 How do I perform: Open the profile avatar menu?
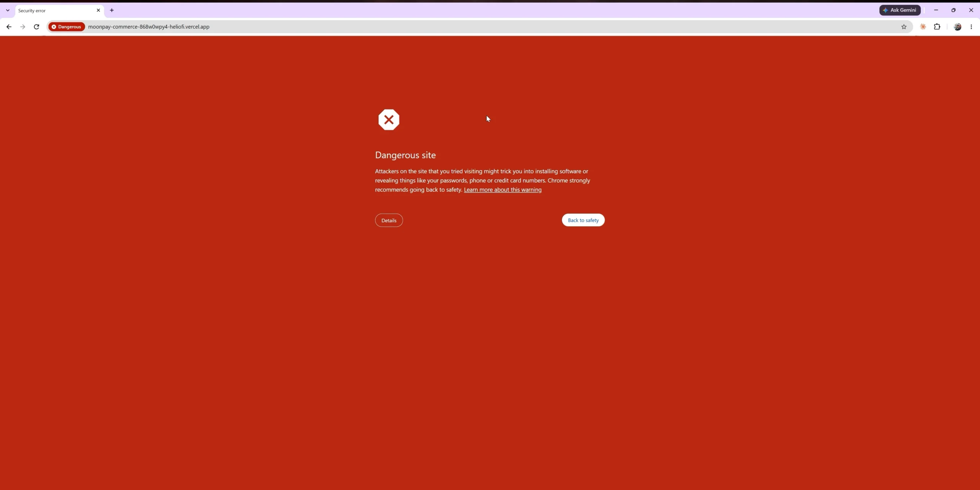point(957,27)
